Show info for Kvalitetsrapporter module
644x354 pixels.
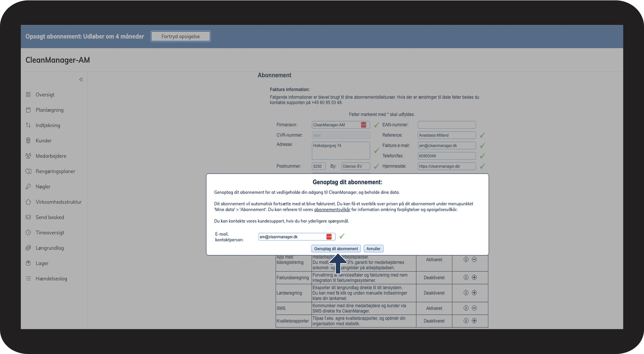point(466,321)
